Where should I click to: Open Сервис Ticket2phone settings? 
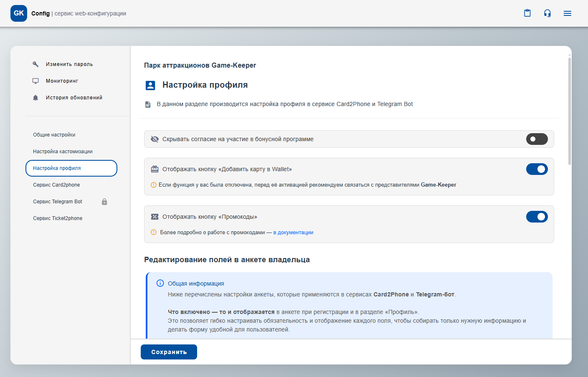(x=58, y=218)
